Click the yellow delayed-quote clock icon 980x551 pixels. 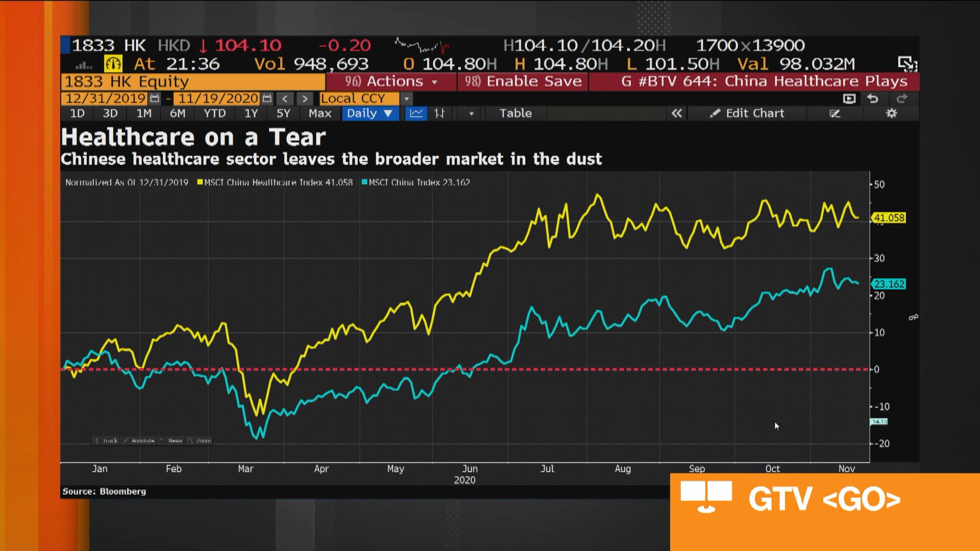coord(113,64)
